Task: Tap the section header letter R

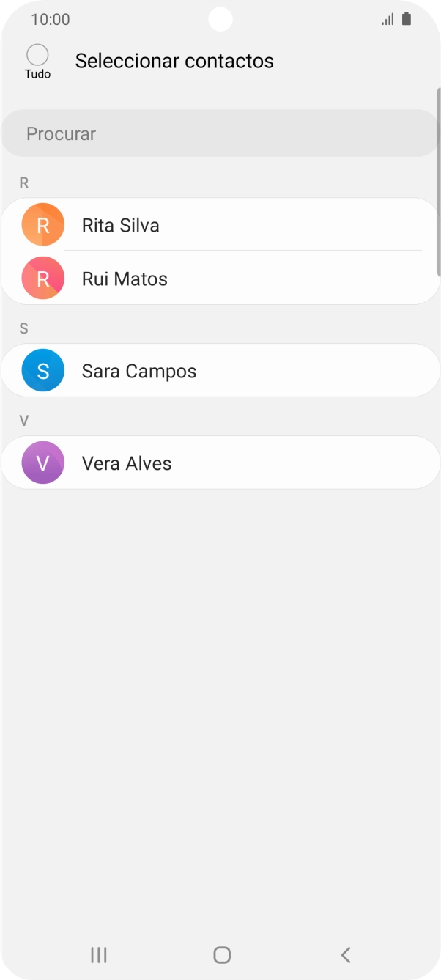Action: tap(24, 182)
